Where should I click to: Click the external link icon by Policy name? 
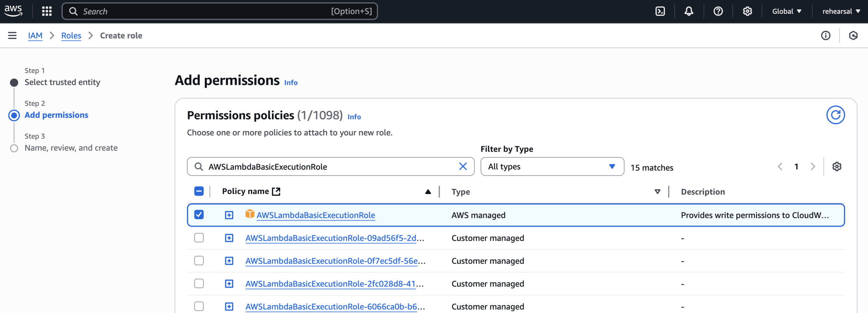pos(276,191)
